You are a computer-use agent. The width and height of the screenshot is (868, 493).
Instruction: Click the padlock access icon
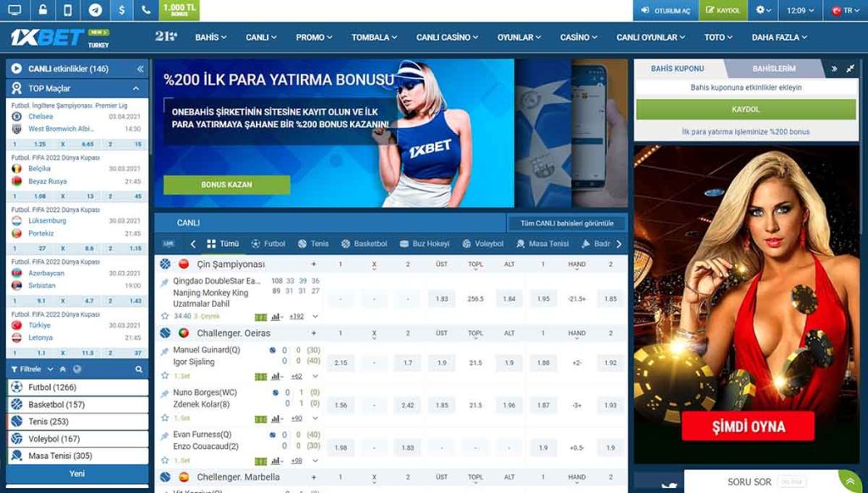click(42, 10)
